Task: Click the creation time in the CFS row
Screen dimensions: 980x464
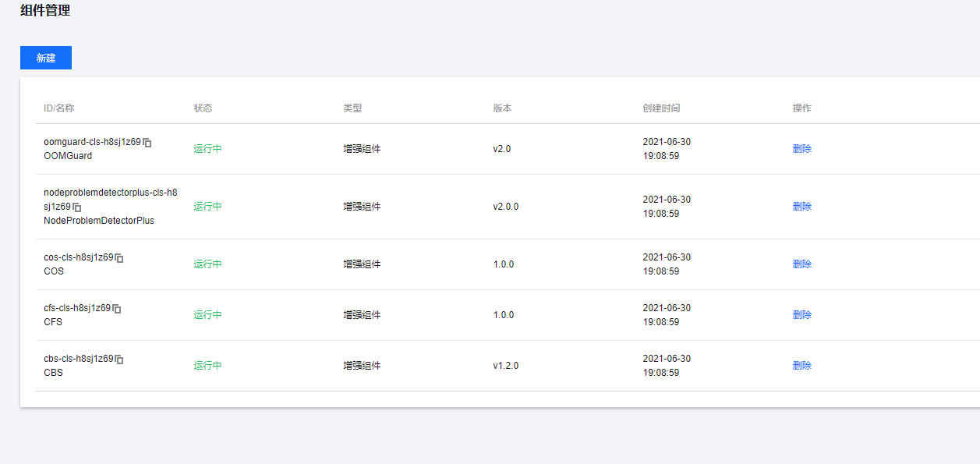Action: (x=667, y=315)
